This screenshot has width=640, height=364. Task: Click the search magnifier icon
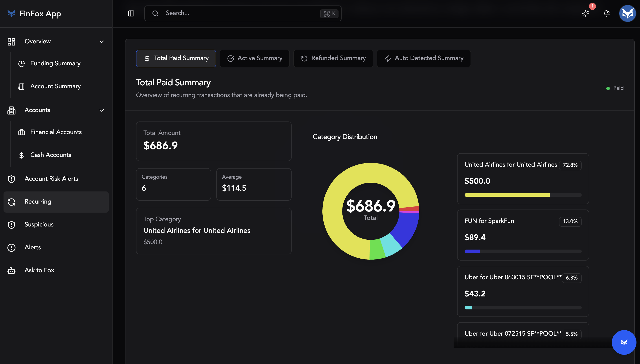pos(155,13)
